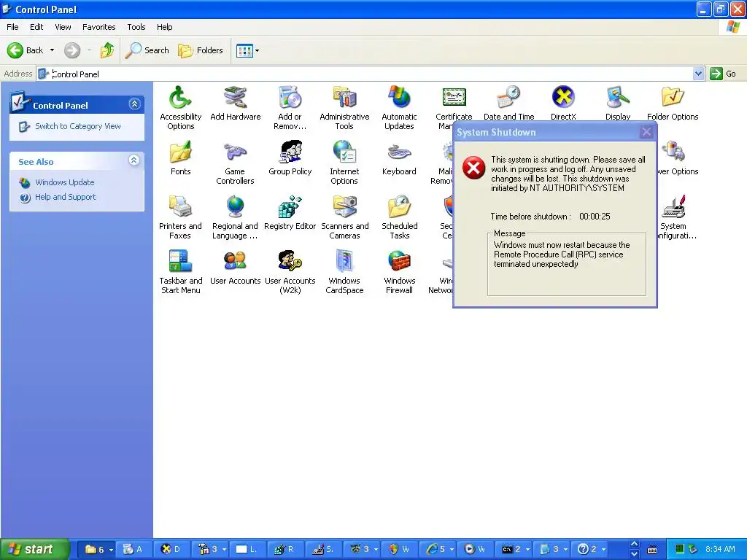Expand the Address bar dropdown
Image resolution: width=747 pixels, height=560 pixels.
[x=698, y=74]
